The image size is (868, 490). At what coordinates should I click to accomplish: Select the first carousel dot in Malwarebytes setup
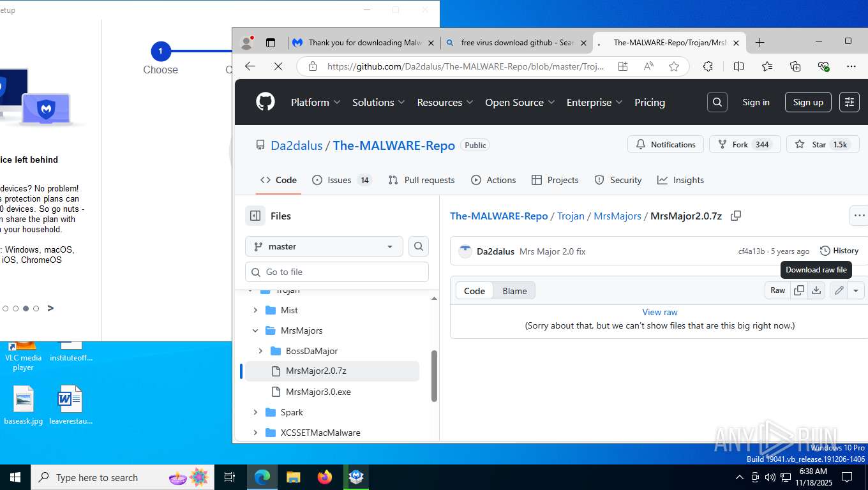pos(6,308)
